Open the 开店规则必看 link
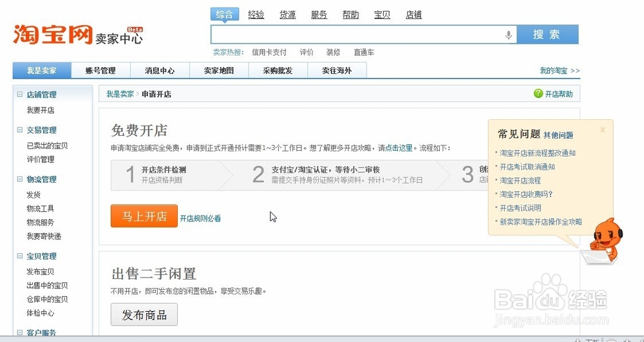 (x=200, y=218)
